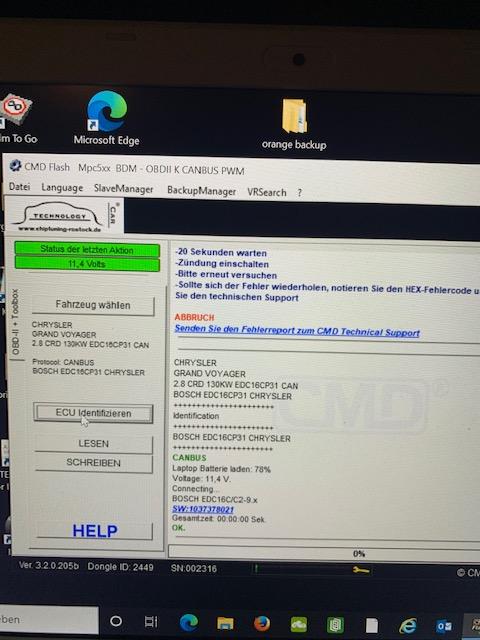480x640 pixels.
Task: Click the Fahrzeug wählen button
Action: point(93,305)
